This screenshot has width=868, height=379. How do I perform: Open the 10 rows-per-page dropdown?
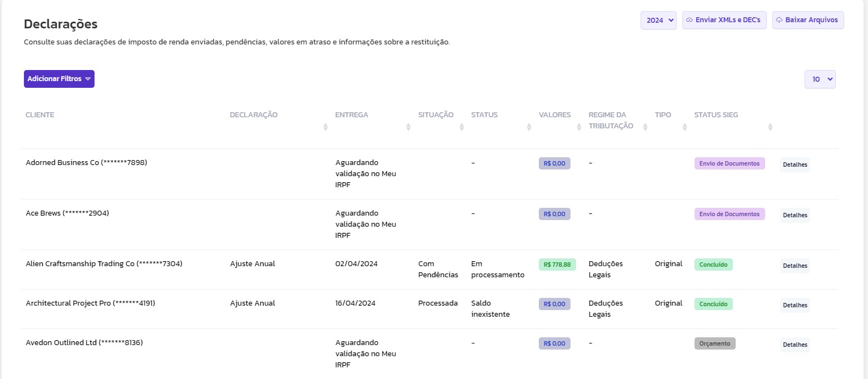(820, 79)
